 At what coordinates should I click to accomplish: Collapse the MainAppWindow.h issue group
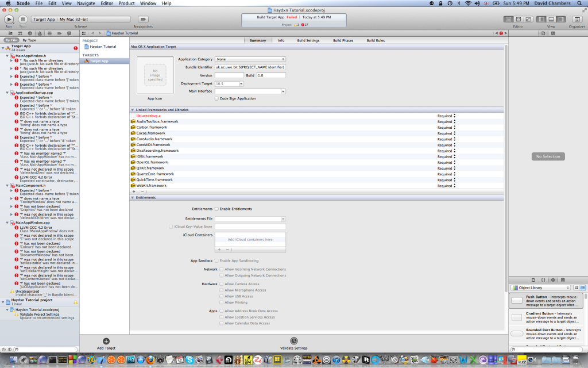[7, 56]
